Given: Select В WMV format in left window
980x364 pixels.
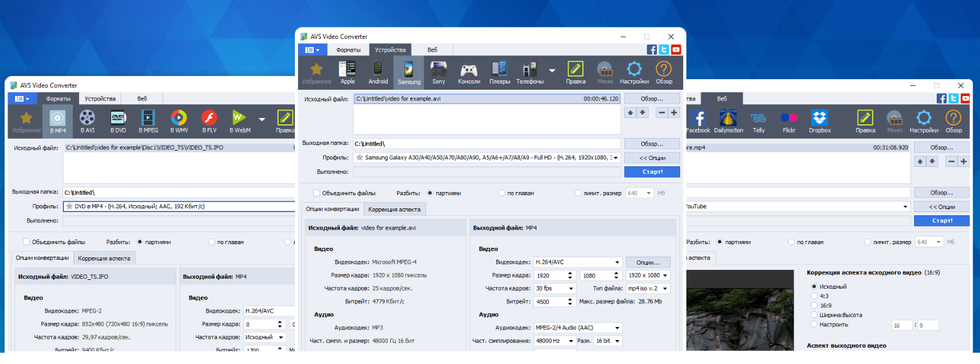Looking at the screenshot, I should [179, 121].
